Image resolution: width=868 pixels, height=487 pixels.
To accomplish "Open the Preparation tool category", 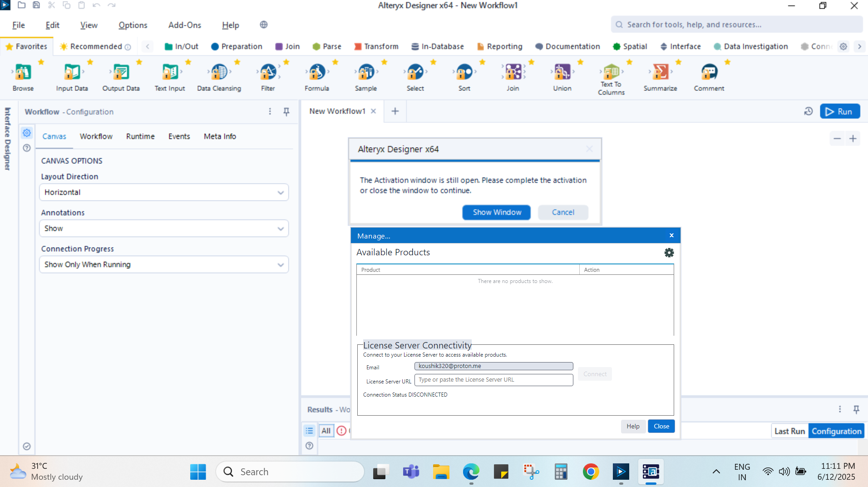I will (237, 46).
